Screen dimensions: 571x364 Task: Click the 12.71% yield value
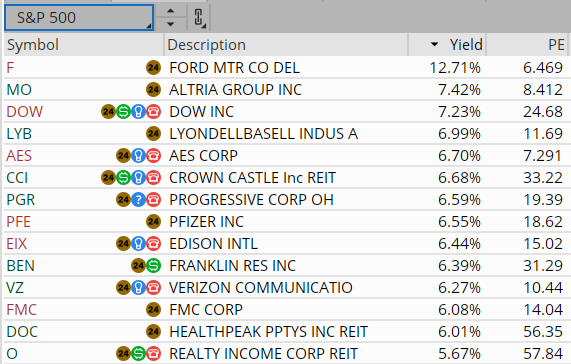click(455, 68)
